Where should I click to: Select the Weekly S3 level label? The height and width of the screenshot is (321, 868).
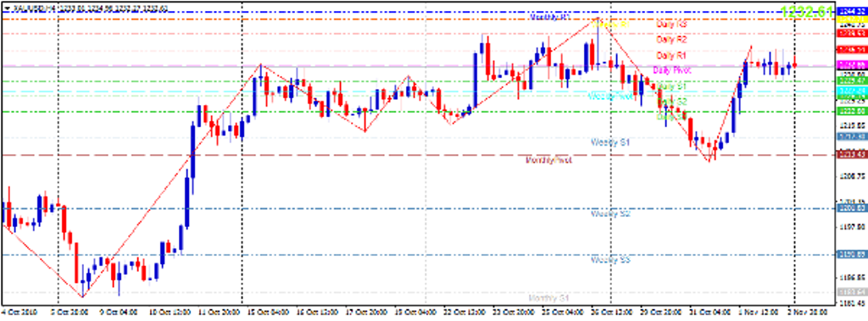coord(611,259)
